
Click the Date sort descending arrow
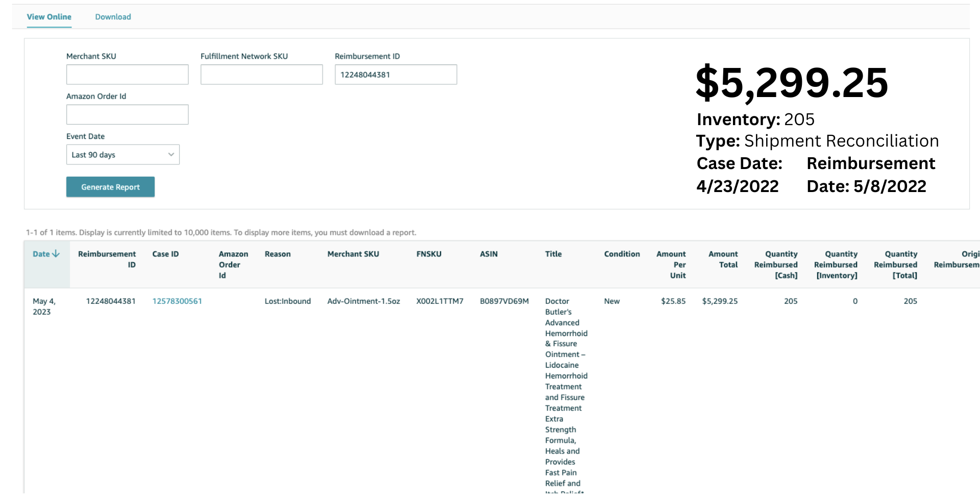coord(56,254)
